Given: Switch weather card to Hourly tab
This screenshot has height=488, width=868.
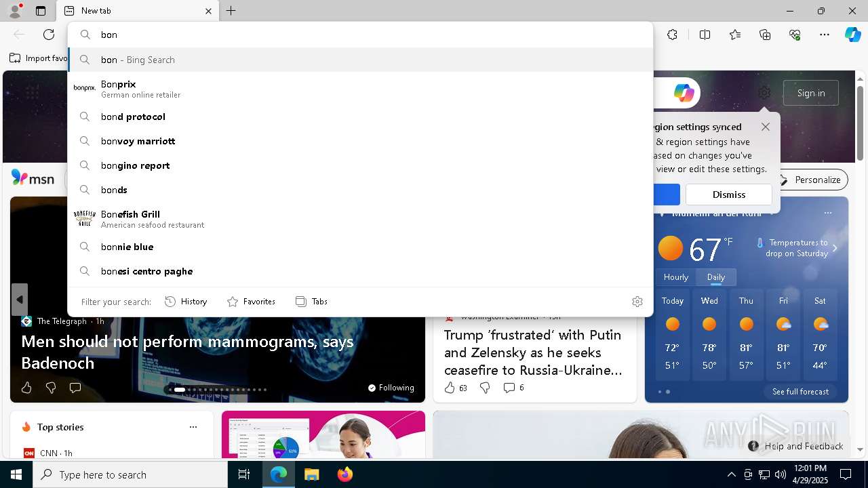Looking at the screenshot, I should point(676,277).
